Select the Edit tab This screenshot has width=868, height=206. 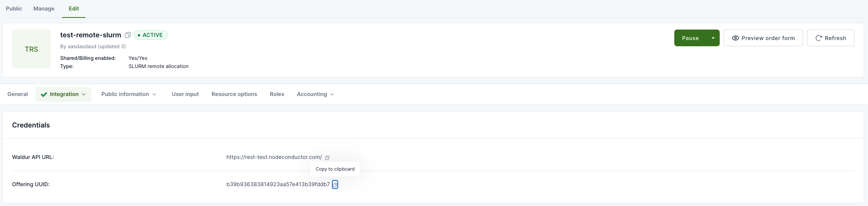coord(74,9)
